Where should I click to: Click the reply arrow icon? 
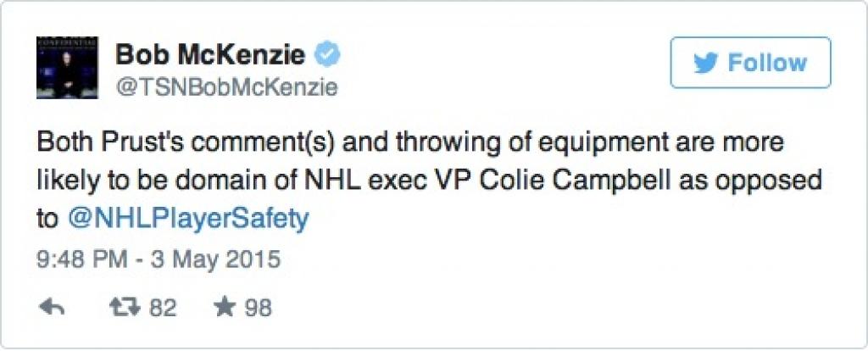(53, 307)
